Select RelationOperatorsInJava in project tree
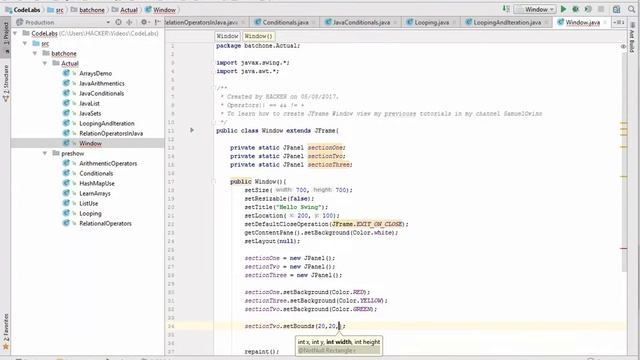The image size is (640, 360). (x=111, y=133)
